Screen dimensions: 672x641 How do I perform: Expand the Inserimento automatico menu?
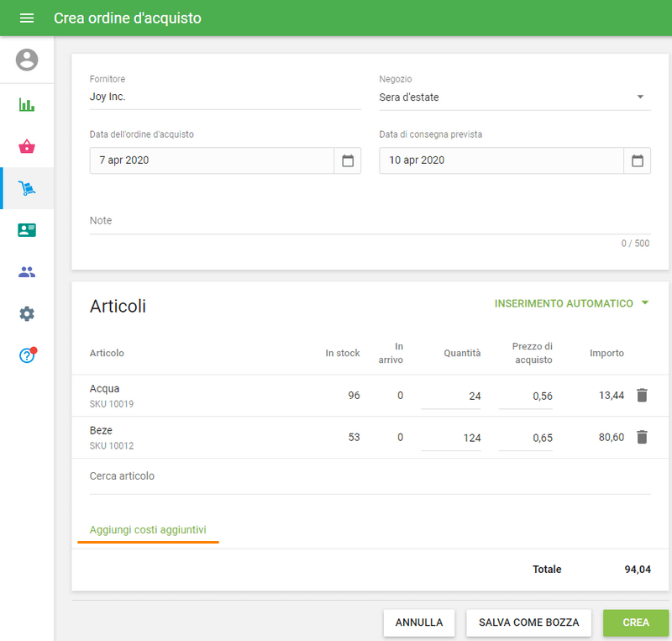pos(571,303)
